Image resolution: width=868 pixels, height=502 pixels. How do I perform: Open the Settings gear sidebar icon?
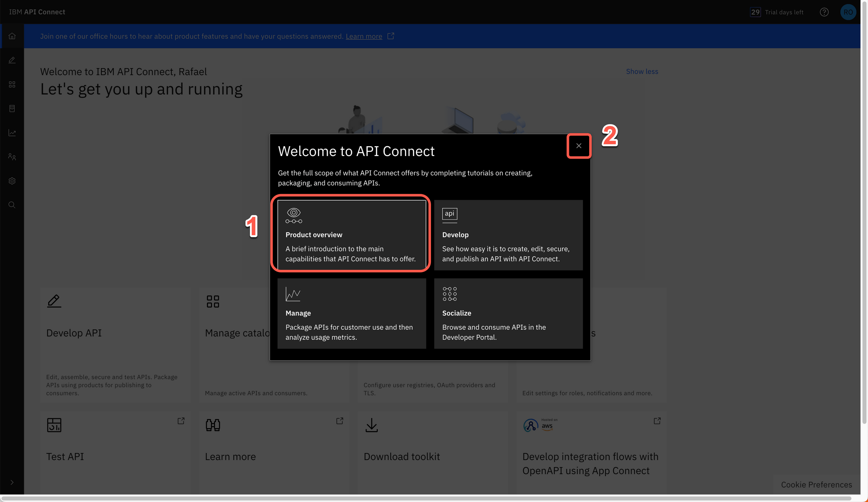coord(12,181)
